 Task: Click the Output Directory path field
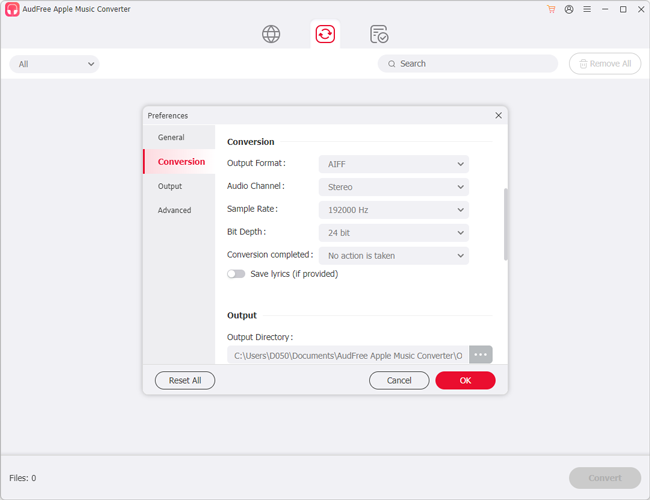[x=348, y=355]
